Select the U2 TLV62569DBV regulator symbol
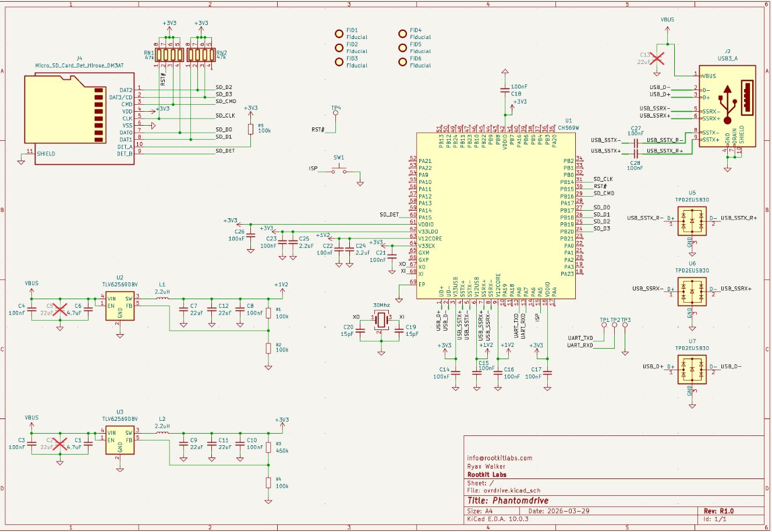The image size is (772, 532). pos(120,307)
